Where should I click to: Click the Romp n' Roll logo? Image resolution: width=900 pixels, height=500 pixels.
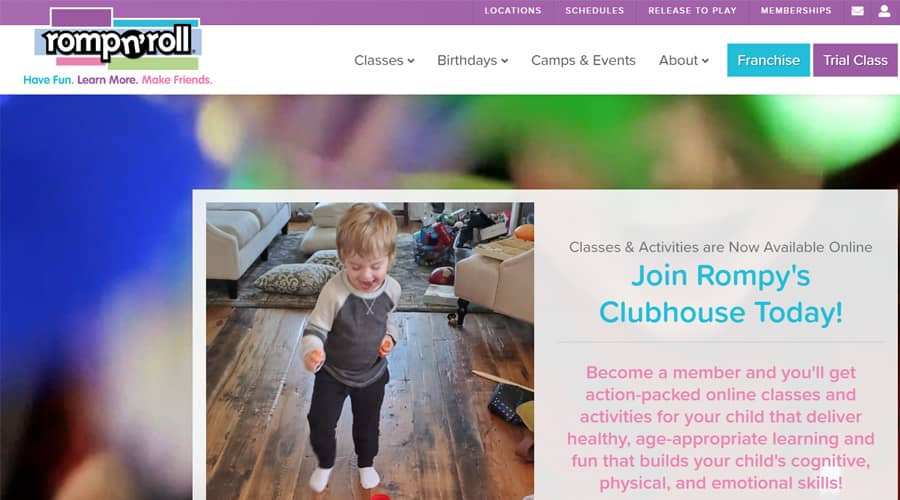118,39
